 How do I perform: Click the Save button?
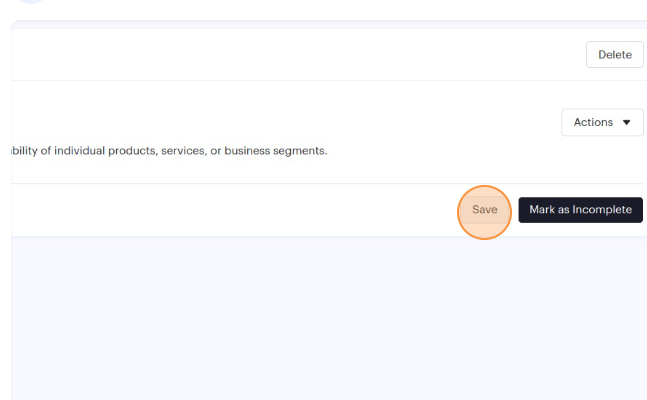[484, 210]
